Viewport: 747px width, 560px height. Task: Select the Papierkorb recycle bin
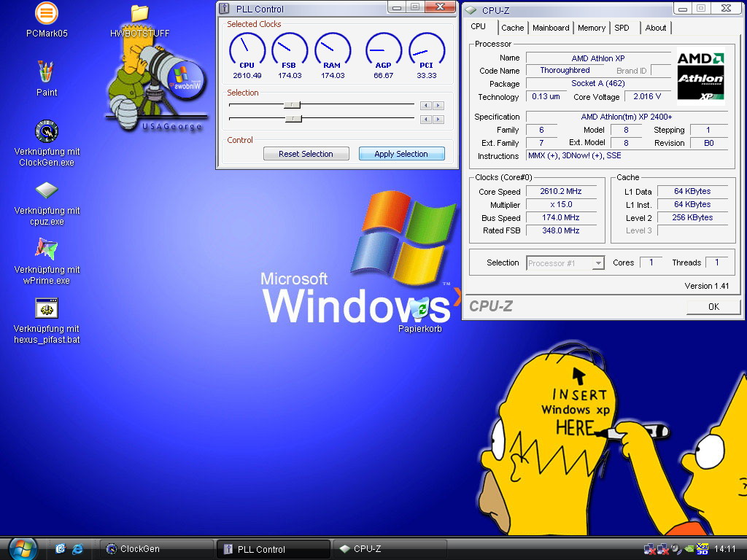[419, 314]
